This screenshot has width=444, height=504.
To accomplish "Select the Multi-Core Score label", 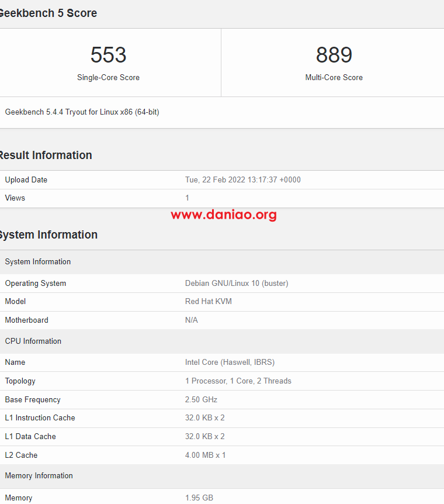I will coord(334,77).
